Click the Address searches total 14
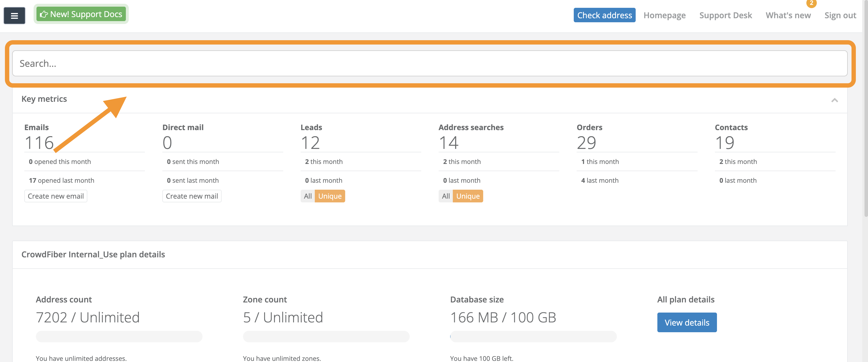Viewport: 868px width, 362px height. click(448, 143)
